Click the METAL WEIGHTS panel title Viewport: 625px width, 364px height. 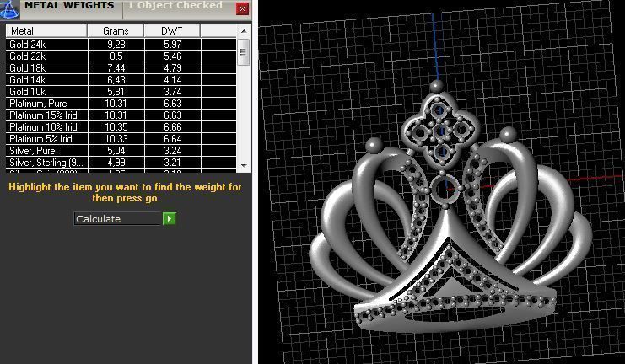[69, 5]
